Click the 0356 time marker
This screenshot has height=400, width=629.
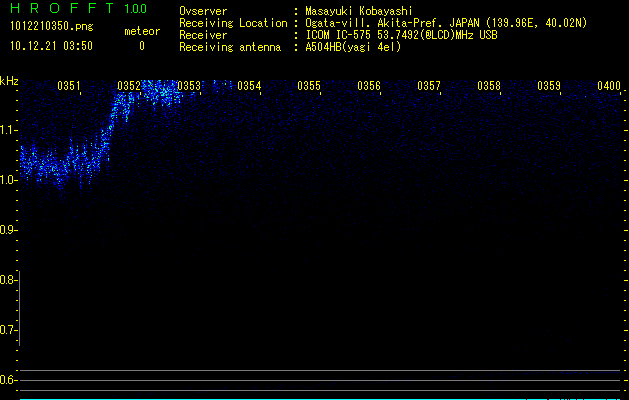click(369, 86)
